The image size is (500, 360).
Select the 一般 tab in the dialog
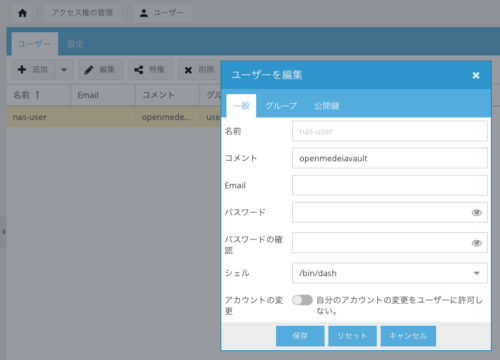tap(241, 106)
